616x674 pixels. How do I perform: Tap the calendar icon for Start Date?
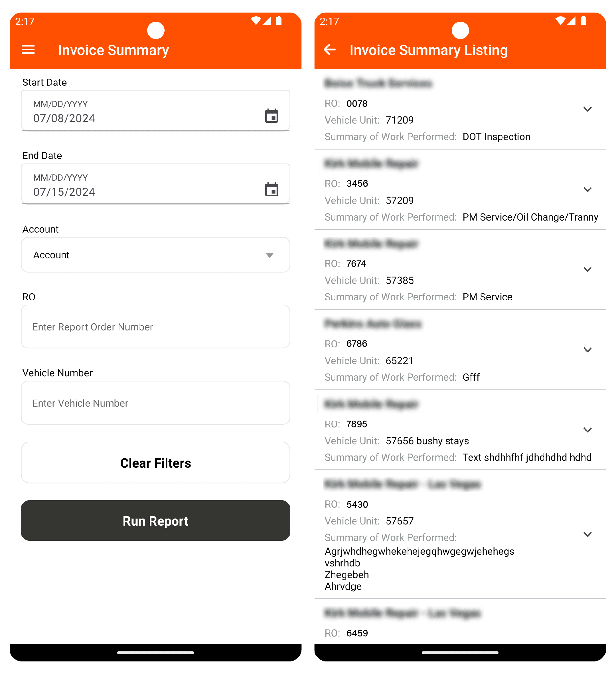pos(271,116)
